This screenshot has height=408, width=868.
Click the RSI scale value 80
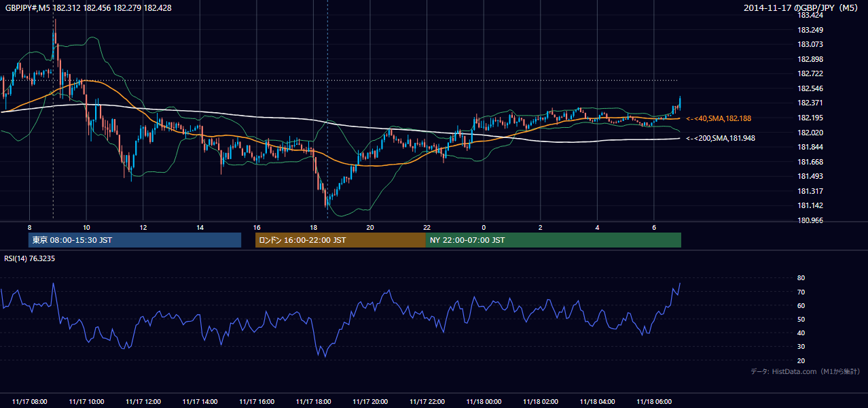[801, 278]
